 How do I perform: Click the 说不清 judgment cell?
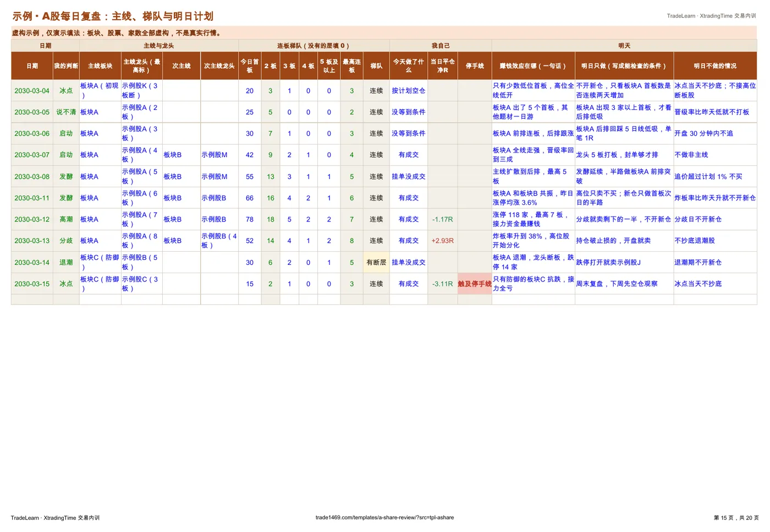[66, 112]
